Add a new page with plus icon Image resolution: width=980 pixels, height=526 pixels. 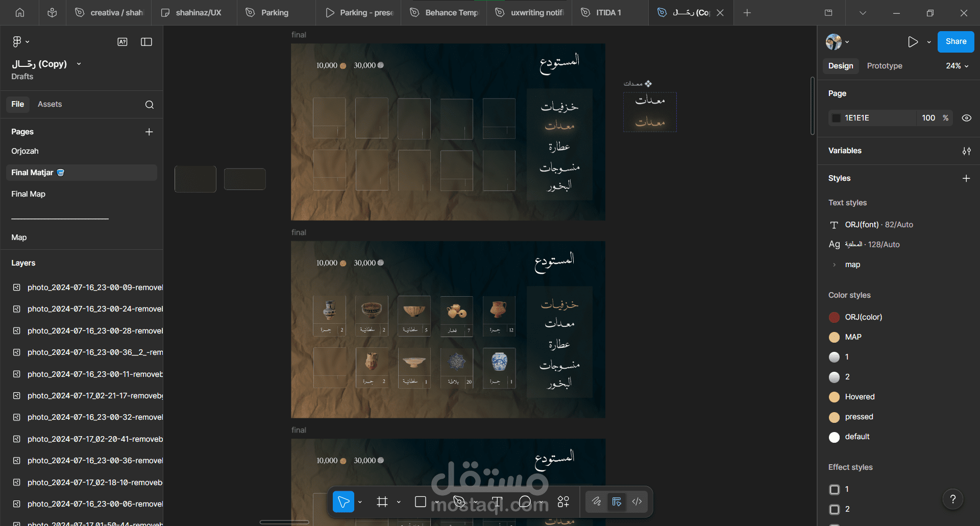149,132
